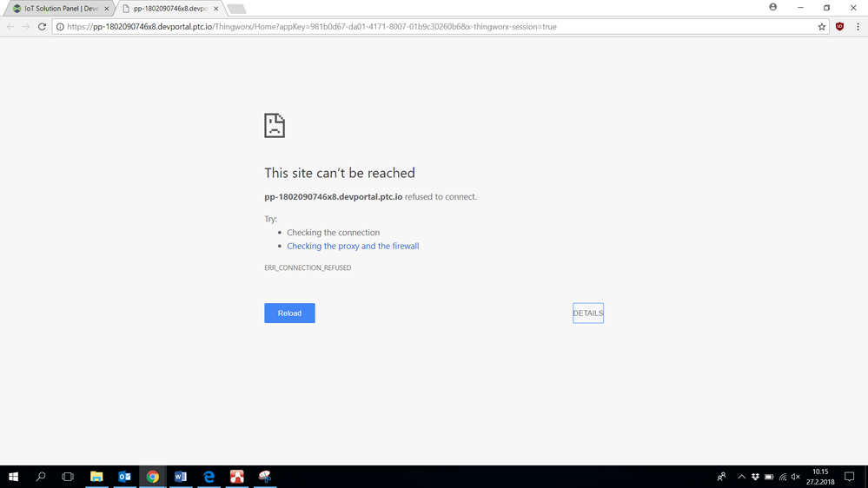Open a new tab
The height and width of the screenshot is (488, 868).
[236, 9]
